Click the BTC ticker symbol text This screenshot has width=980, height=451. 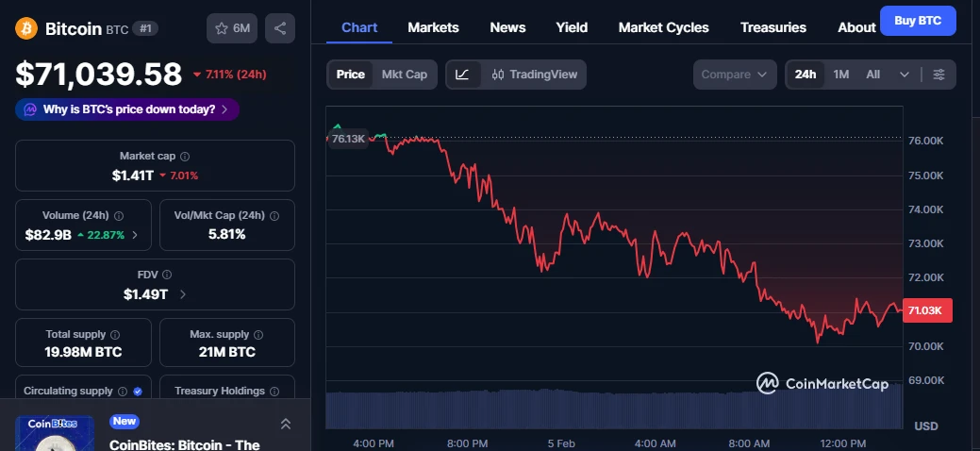coord(117,29)
